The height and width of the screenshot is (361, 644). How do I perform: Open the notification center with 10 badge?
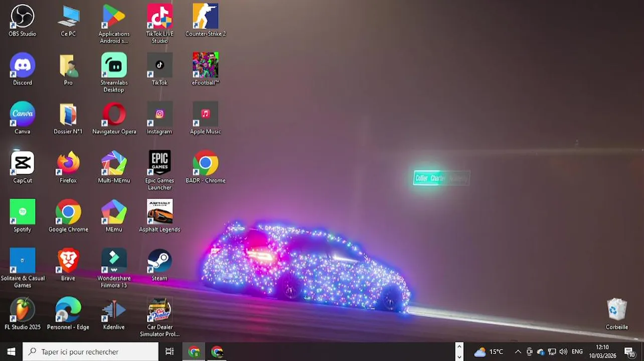point(630,351)
